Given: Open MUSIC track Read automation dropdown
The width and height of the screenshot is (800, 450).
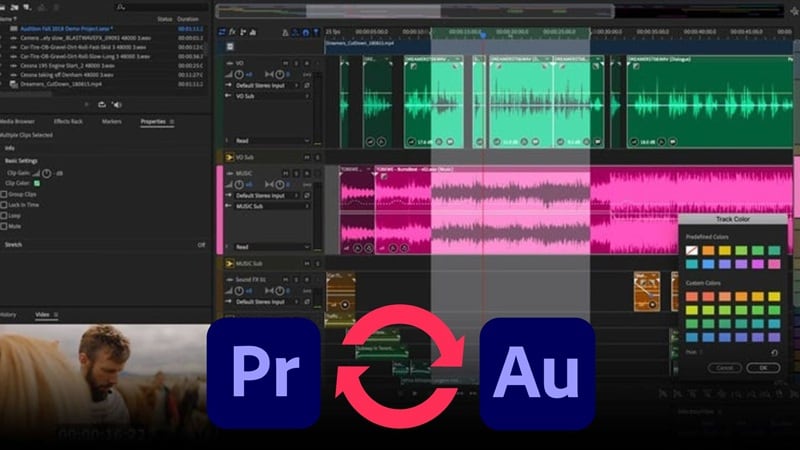Looking at the screenshot, I should coord(272,246).
